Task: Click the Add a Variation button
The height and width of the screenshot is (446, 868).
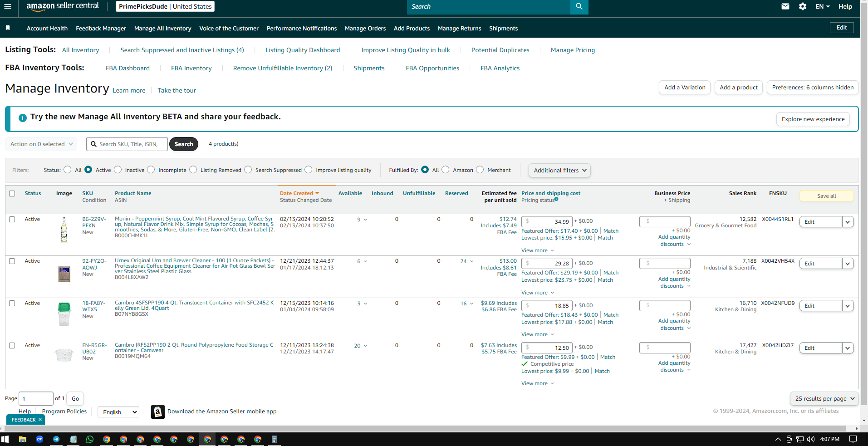Action: pos(685,88)
